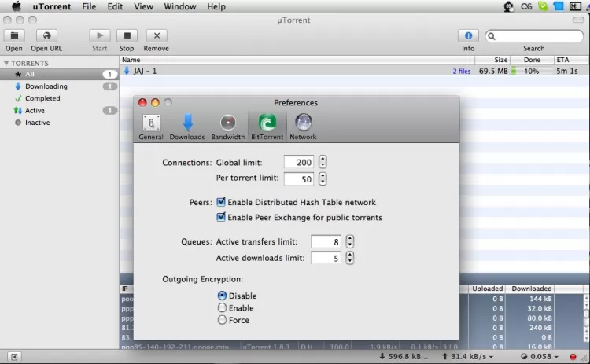
Task: Adjust the Global limit stepper
Action: (323, 162)
